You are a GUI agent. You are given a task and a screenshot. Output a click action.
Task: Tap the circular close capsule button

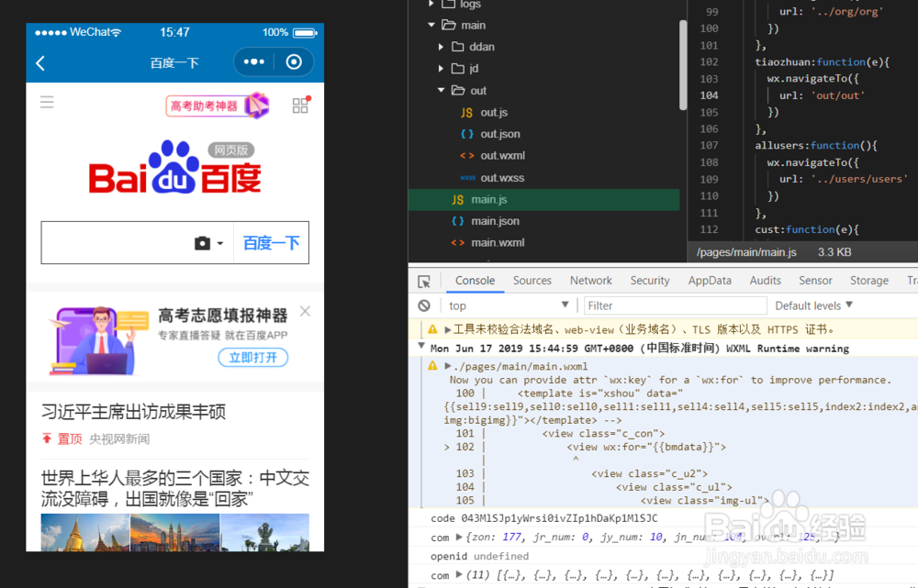(294, 62)
